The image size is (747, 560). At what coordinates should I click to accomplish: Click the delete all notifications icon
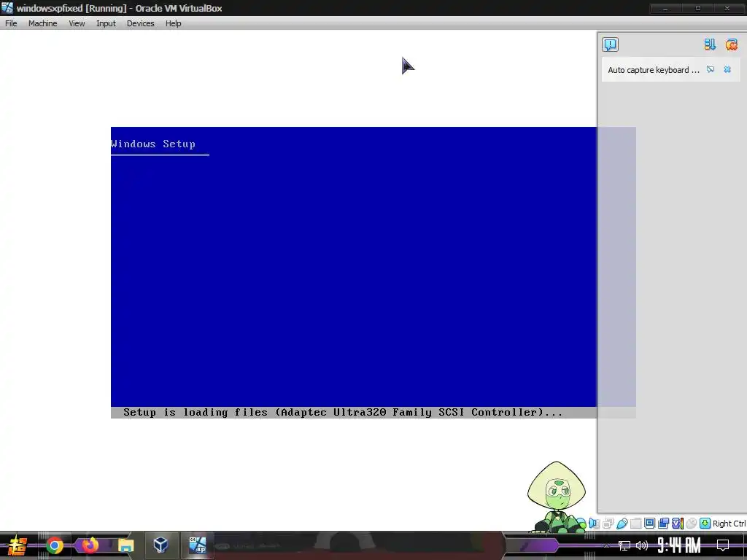coord(731,44)
